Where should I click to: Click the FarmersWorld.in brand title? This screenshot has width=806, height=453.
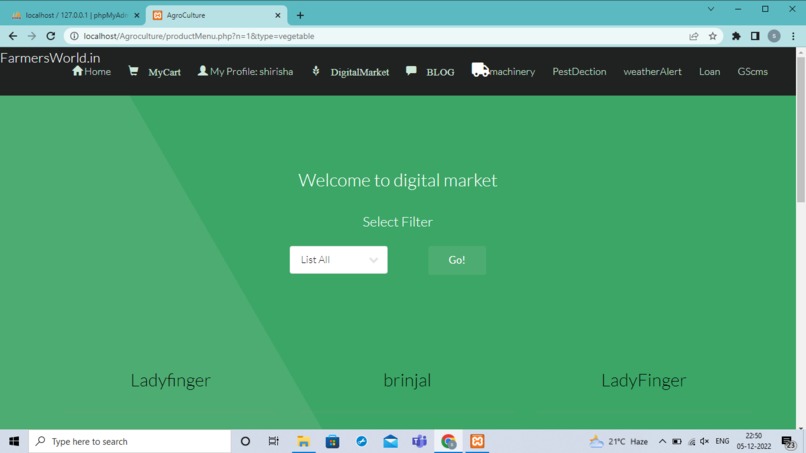50,58
